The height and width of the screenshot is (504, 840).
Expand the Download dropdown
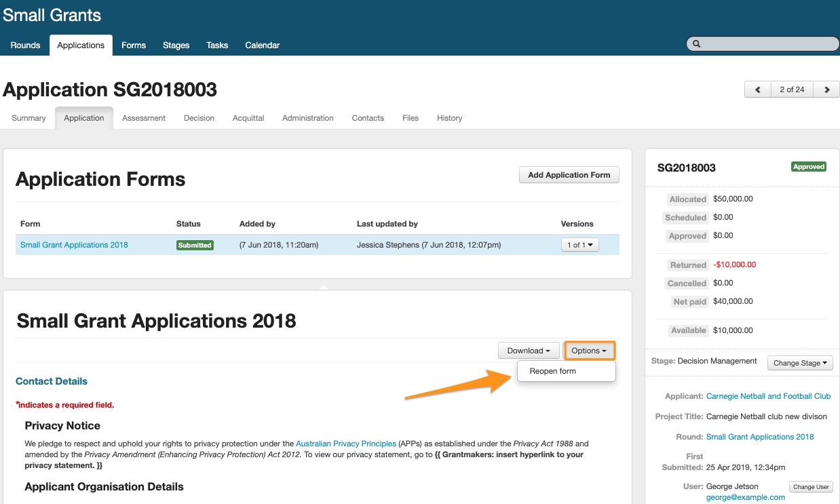coord(529,351)
